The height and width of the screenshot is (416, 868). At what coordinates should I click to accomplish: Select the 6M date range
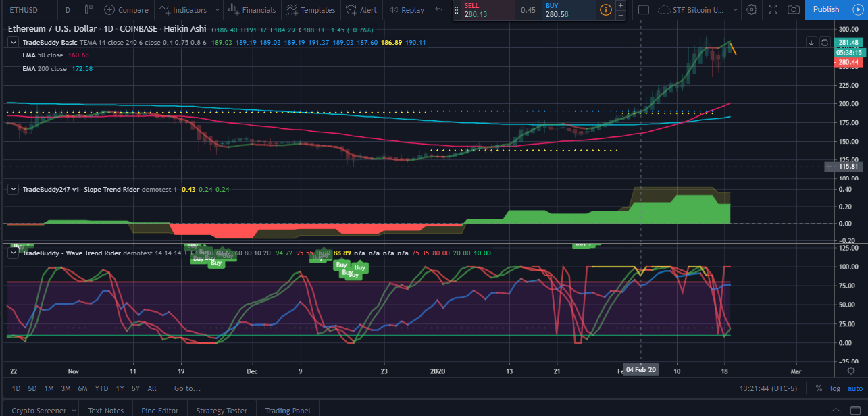coord(82,388)
